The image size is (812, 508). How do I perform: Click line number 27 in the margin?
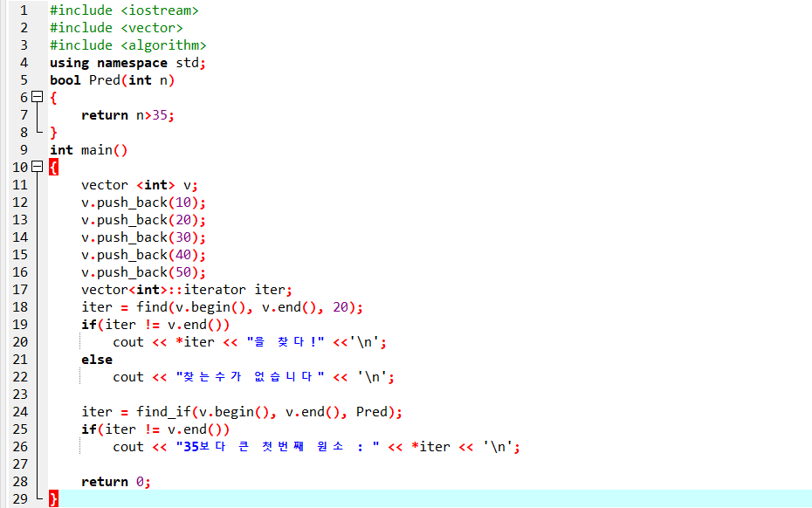(20, 464)
